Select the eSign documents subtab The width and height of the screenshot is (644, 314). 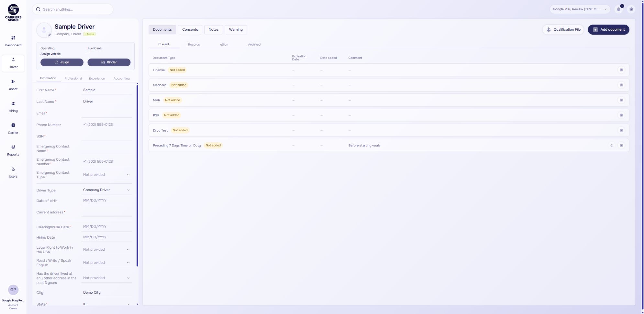224,45
